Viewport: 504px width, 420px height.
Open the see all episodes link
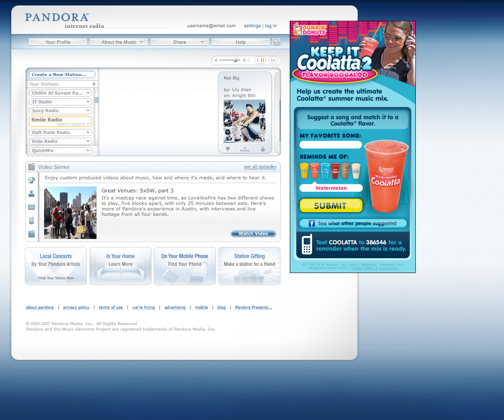(260, 167)
